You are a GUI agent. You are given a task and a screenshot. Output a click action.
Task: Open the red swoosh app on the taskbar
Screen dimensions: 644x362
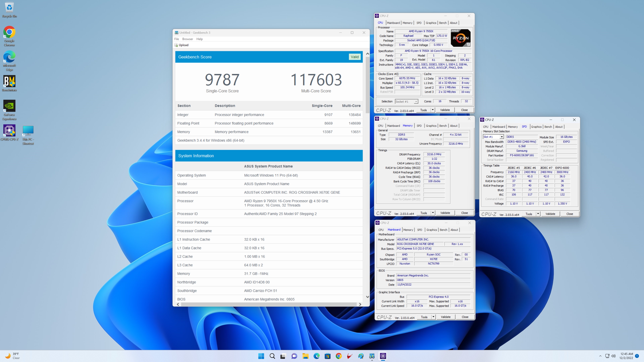click(350, 356)
